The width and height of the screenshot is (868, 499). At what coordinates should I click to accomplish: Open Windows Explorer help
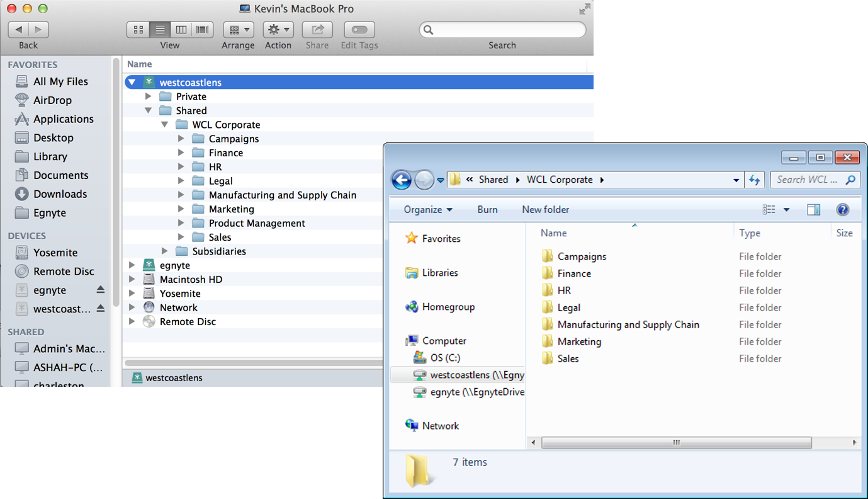tap(843, 209)
